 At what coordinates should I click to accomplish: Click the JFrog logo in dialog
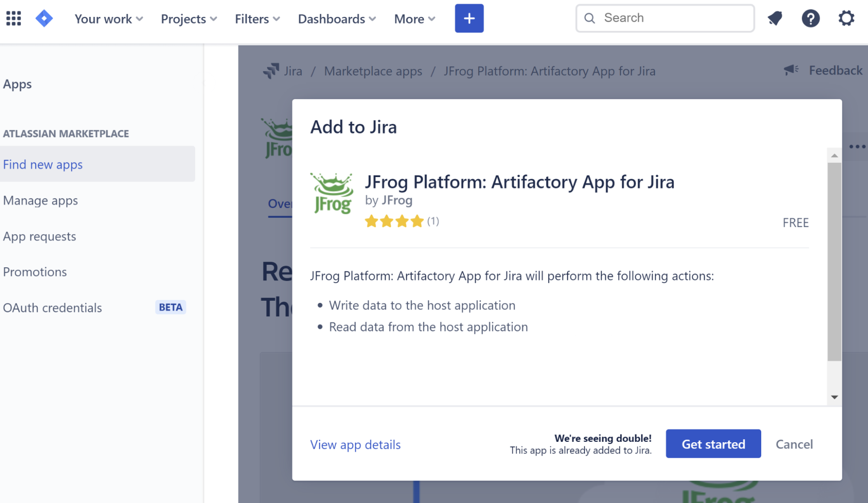(x=332, y=194)
